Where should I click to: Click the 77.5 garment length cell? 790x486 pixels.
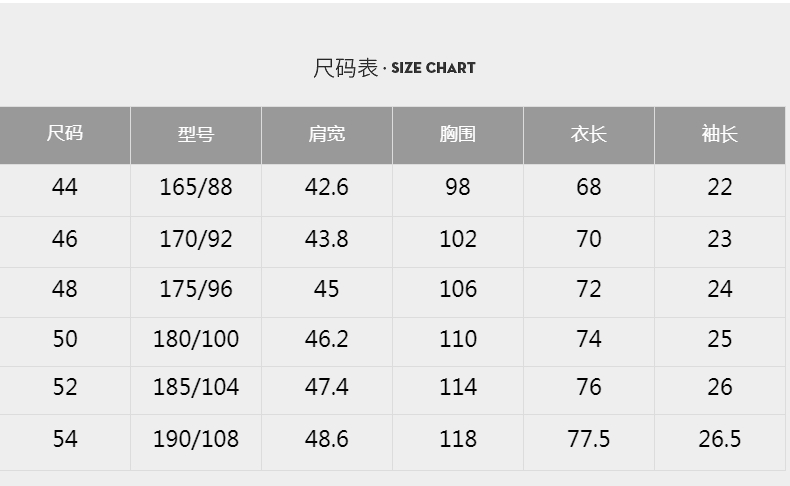coord(589,442)
